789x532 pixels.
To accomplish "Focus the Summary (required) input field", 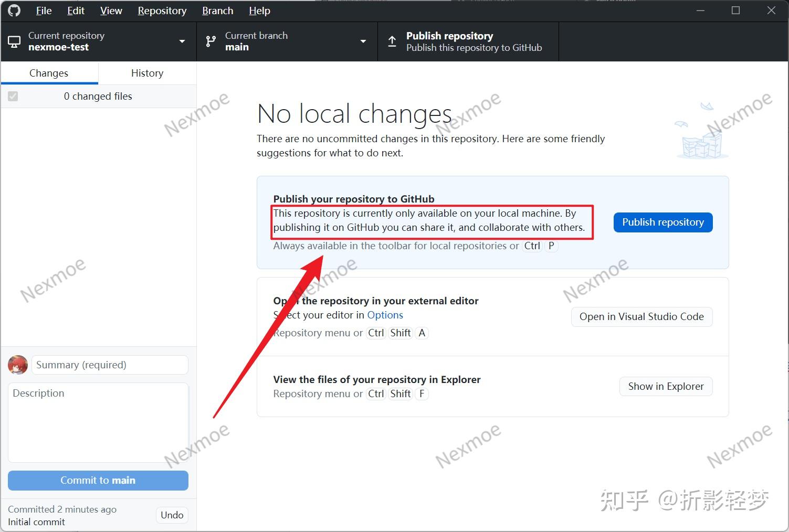I will pyautogui.click(x=110, y=365).
